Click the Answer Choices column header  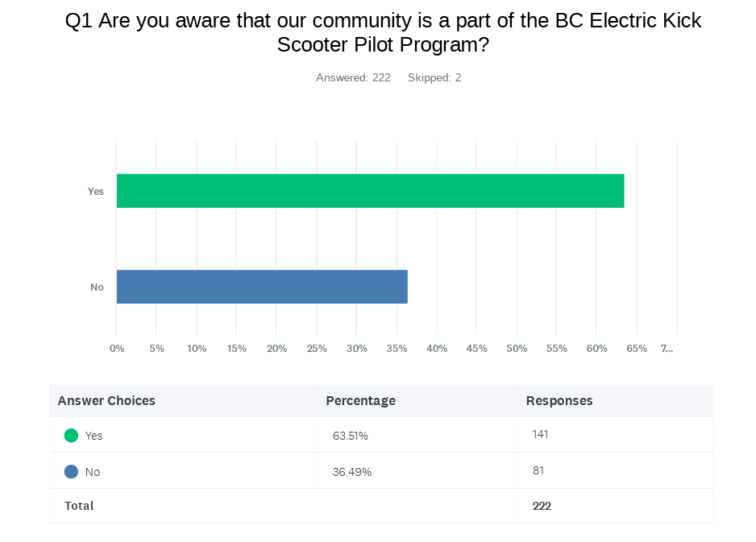(x=106, y=400)
